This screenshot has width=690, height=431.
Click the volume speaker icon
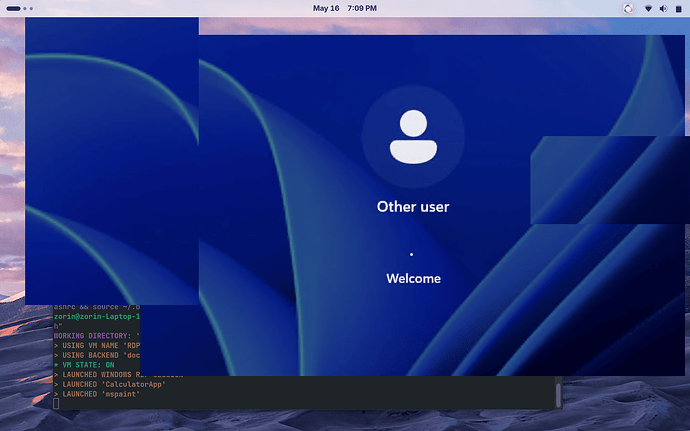click(x=663, y=8)
